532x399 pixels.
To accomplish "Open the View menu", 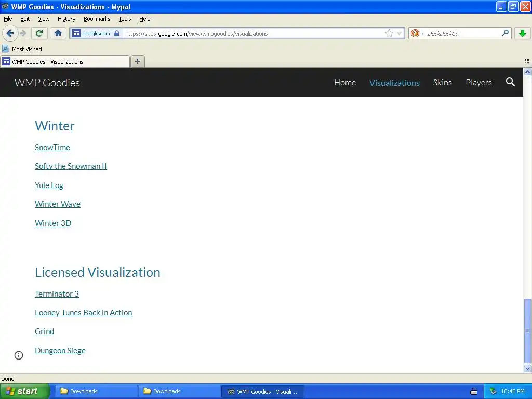I will point(44,19).
